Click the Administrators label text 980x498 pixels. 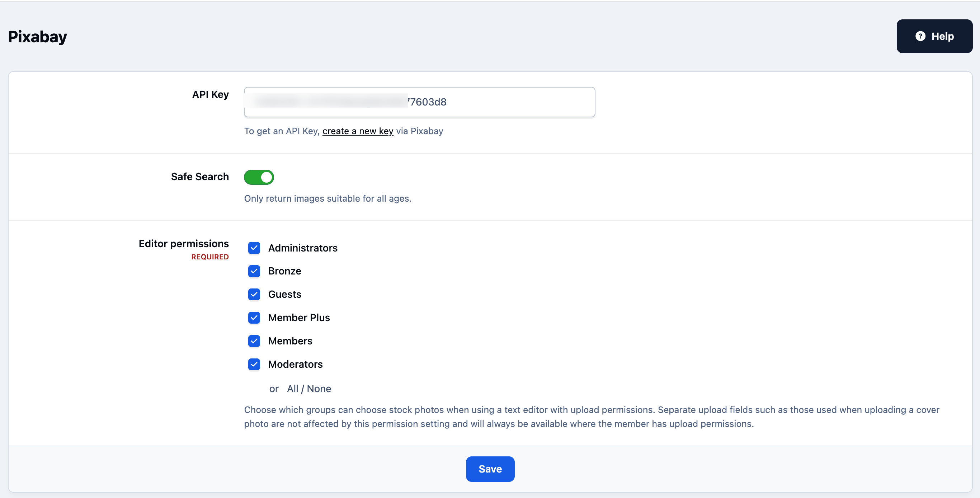tap(303, 248)
